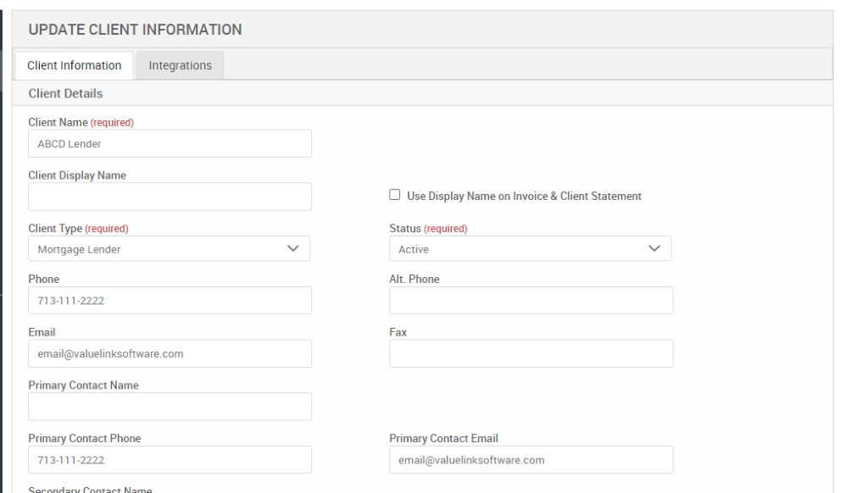Open the Active status chevron arrow
This screenshot has height=493, width=868.
click(x=654, y=248)
